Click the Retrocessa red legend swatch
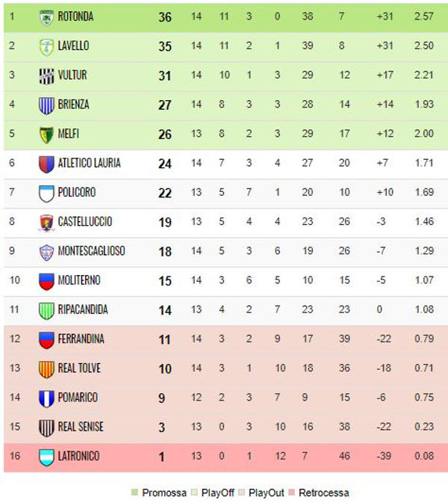 coord(291,492)
